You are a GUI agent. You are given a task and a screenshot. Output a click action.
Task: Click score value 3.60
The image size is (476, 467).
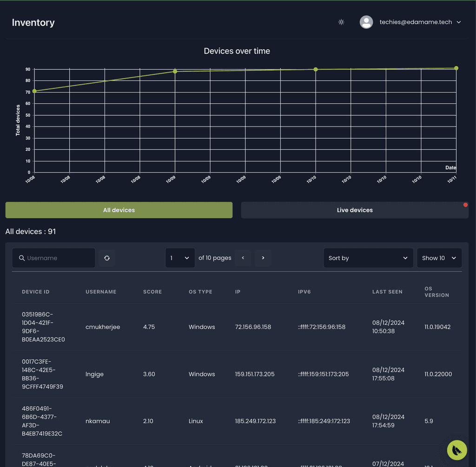pos(149,374)
